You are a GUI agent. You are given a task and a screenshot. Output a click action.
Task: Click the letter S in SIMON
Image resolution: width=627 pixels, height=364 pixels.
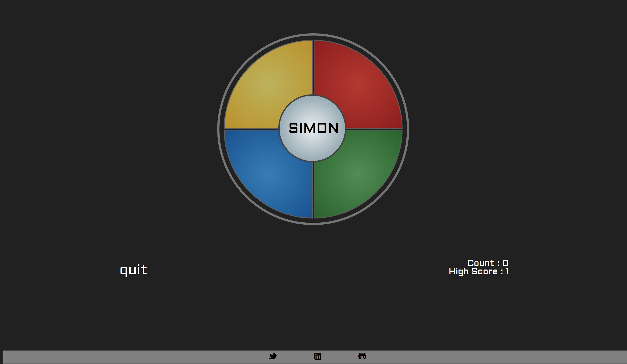[x=293, y=128]
